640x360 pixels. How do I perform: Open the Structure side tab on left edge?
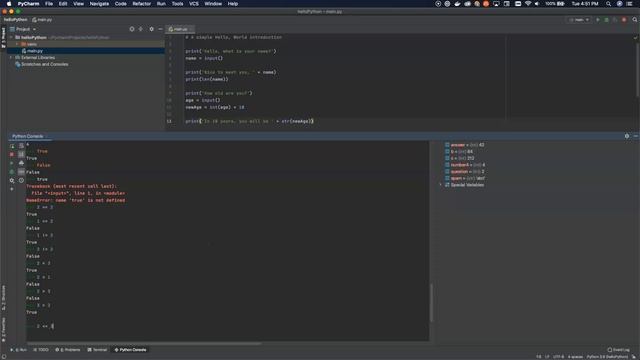pyautogui.click(x=3, y=298)
